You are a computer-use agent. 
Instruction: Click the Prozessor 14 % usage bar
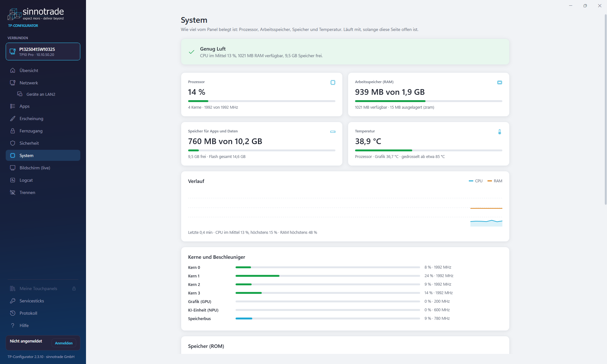262,101
